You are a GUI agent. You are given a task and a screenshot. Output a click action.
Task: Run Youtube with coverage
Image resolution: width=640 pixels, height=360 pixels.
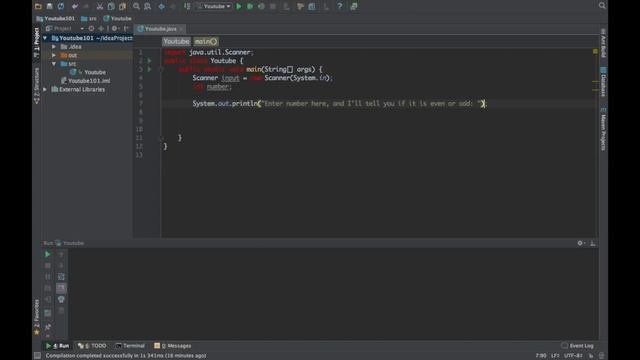[x=261, y=6]
